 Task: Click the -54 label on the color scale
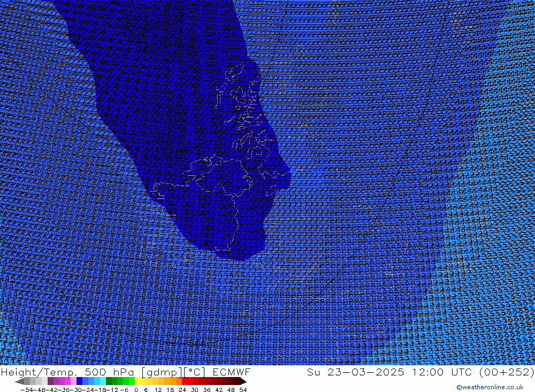27,390
